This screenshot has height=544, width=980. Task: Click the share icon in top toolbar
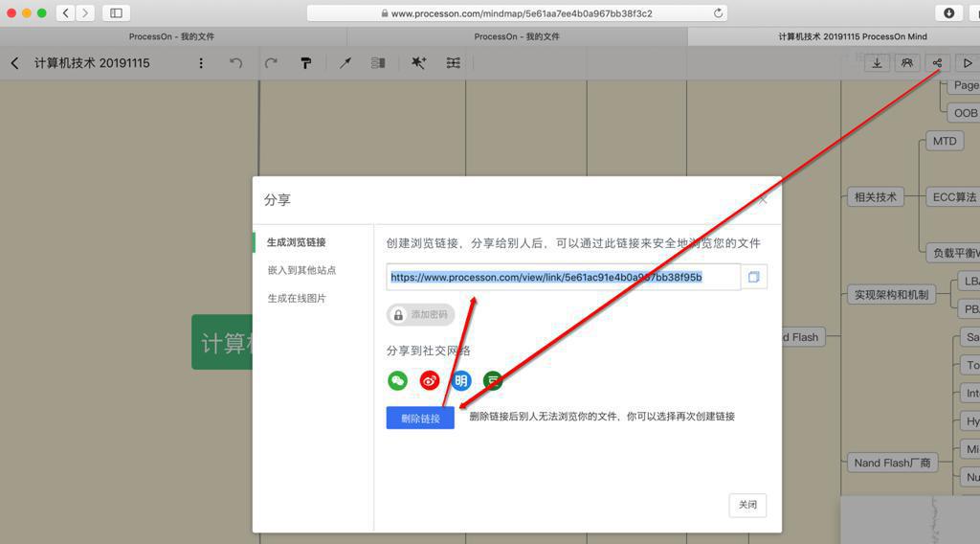[x=937, y=63]
